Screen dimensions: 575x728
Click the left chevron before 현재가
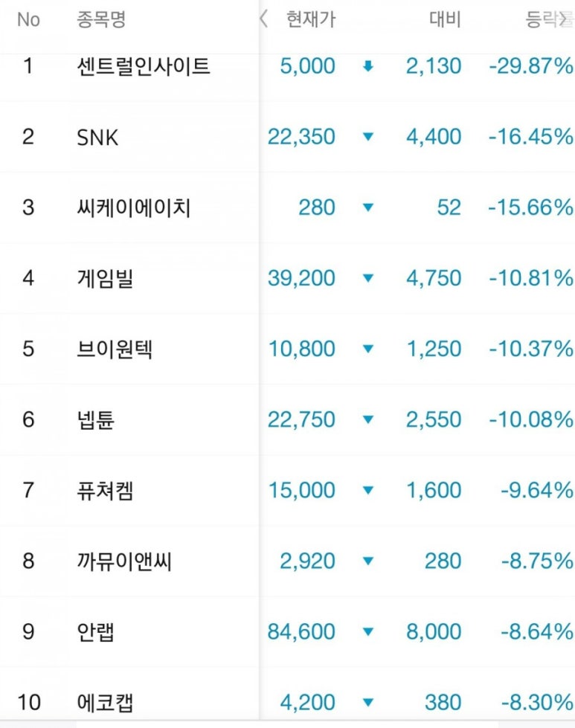point(263,19)
